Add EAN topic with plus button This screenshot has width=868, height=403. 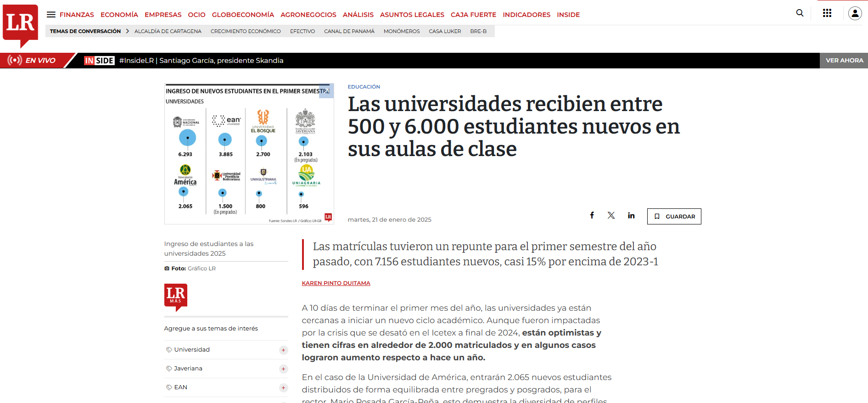click(x=284, y=388)
